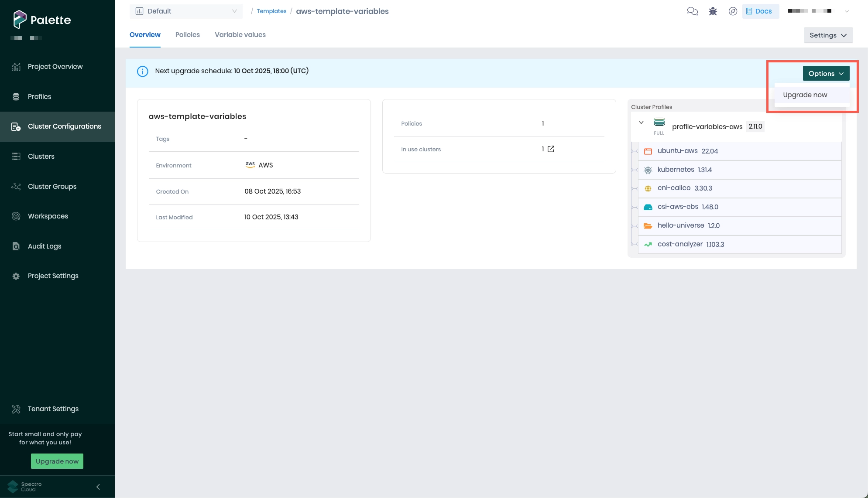Screen dimensions: 868x498
Task: Open the bug report icon in header
Action: 713,11
